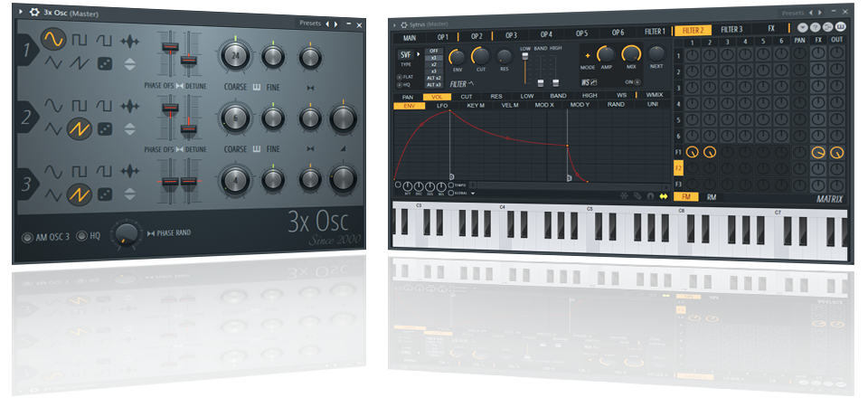Open the FX tab in Sytrus

click(x=771, y=28)
